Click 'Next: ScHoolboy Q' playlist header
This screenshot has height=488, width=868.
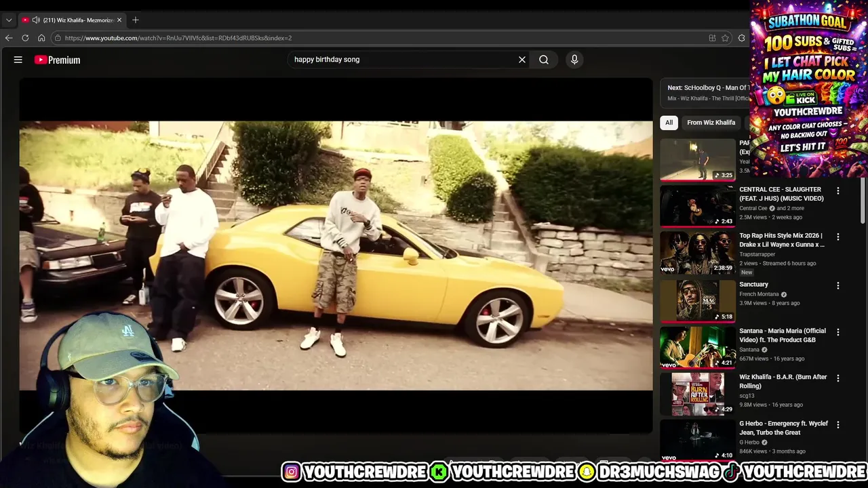point(708,87)
